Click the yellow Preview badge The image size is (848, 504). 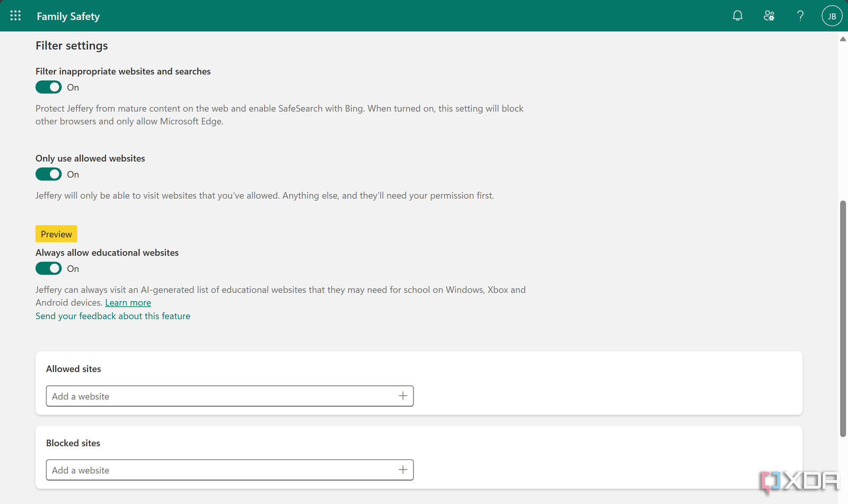click(56, 234)
